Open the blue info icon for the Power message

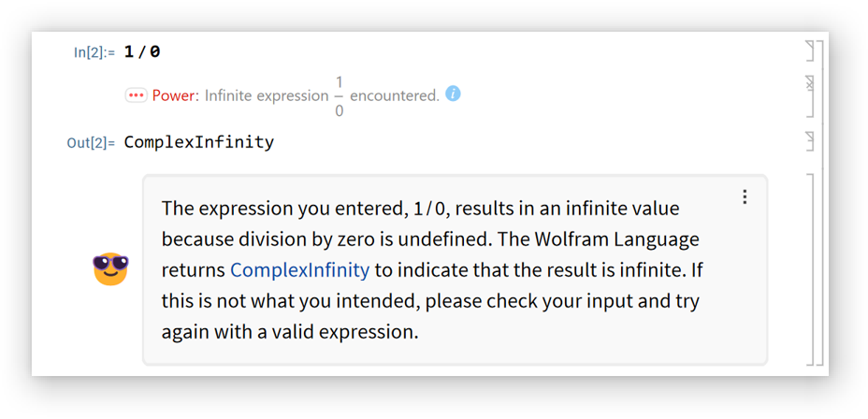click(x=453, y=94)
